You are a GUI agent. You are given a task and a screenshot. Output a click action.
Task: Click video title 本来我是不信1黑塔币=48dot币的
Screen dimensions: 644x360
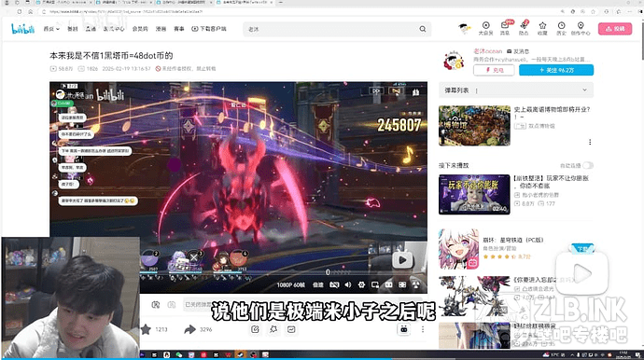(x=111, y=55)
